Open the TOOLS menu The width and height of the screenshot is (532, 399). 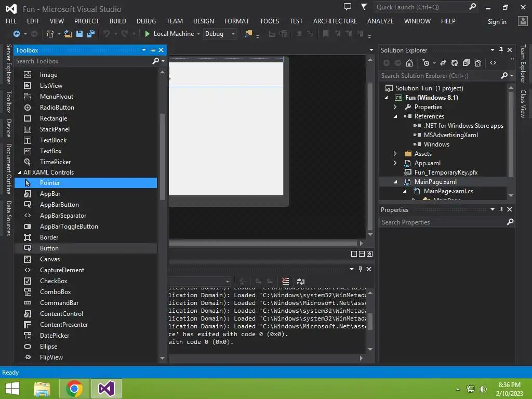[x=270, y=21]
